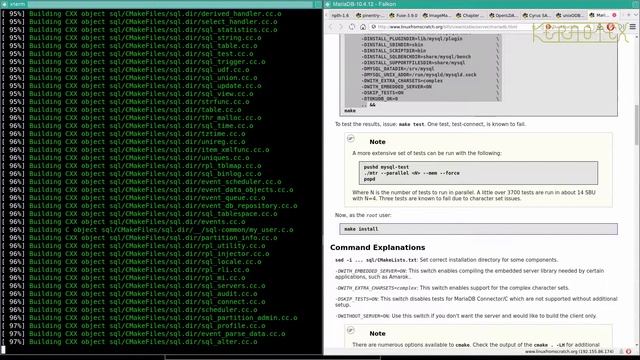Click the grey status bar icon
The width and height of the screenshot is (640, 360).
point(622,351)
